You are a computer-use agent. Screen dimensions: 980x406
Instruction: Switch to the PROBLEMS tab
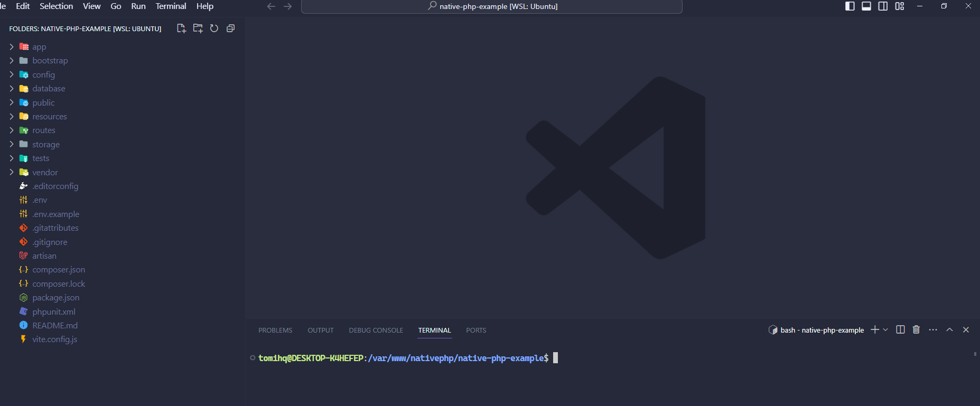275,331
